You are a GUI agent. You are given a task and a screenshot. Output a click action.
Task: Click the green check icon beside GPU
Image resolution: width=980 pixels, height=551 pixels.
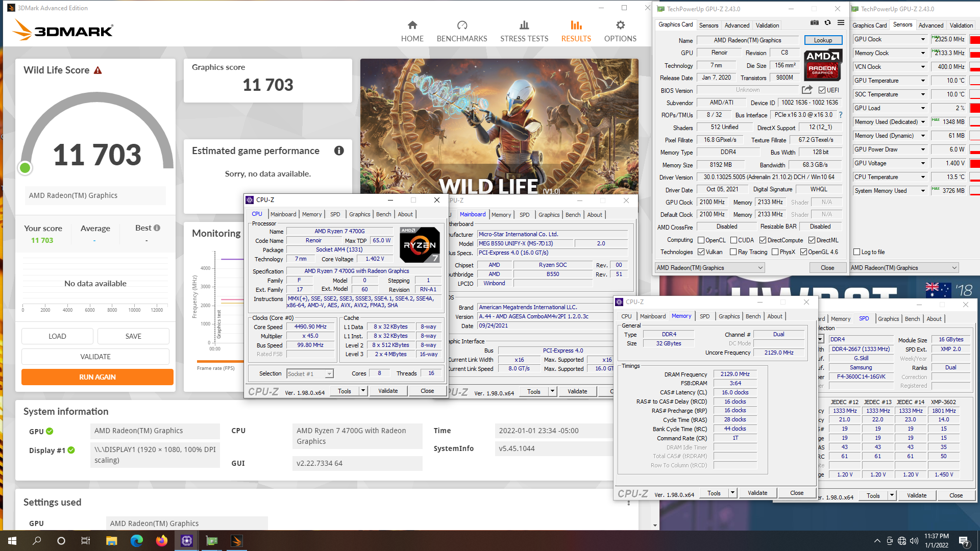point(50,431)
